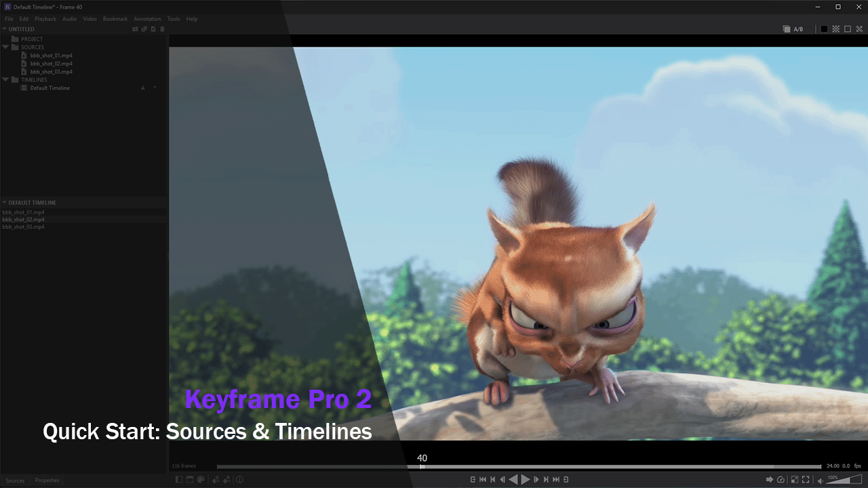Open the Help menu

pos(192,19)
